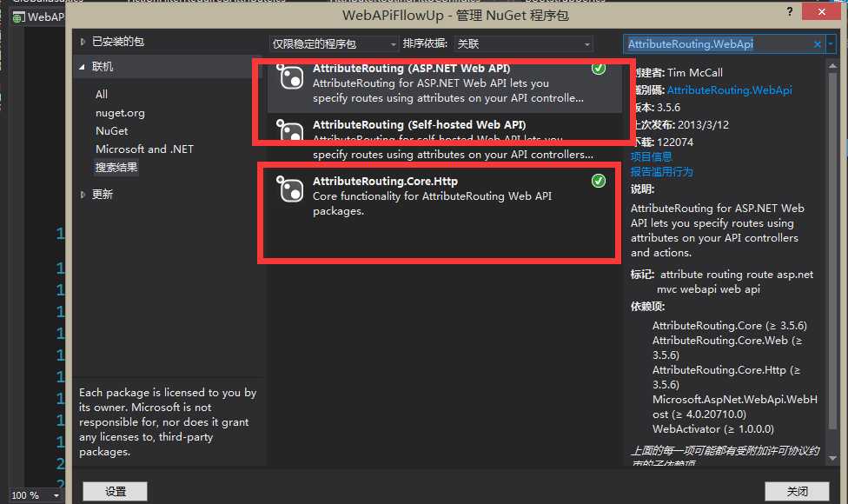Viewport: 848px width, 504px height.
Task: Expand the 已安装的包 section
Action: point(83,42)
